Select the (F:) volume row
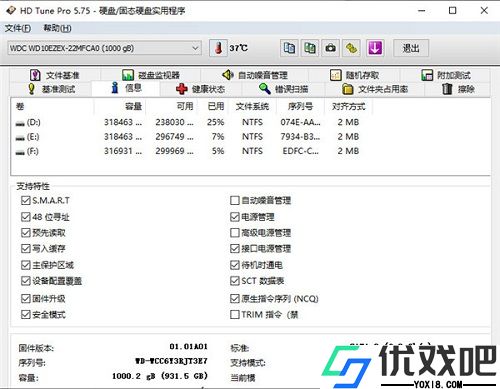The height and width of the screenshot is (389, 500). 193,151
